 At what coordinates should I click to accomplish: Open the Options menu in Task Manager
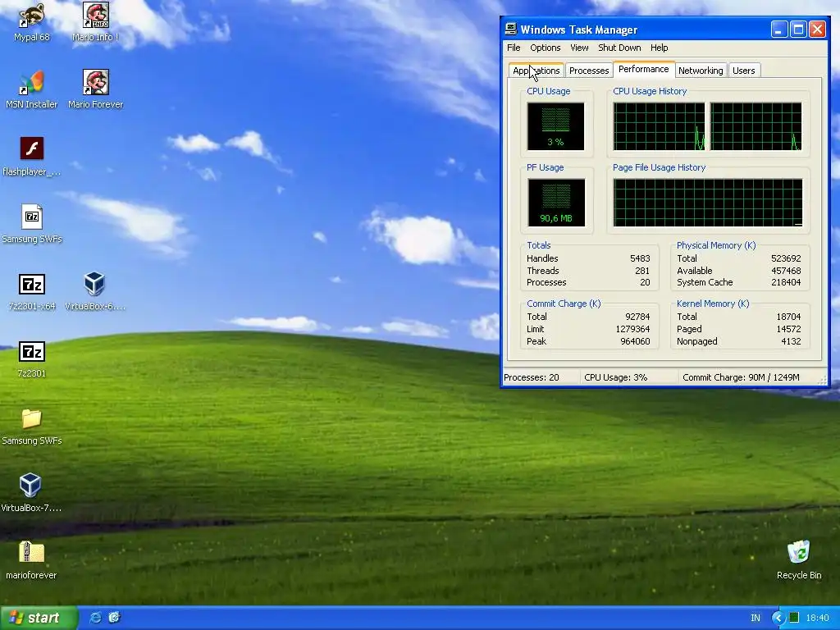tap(546, 48)
